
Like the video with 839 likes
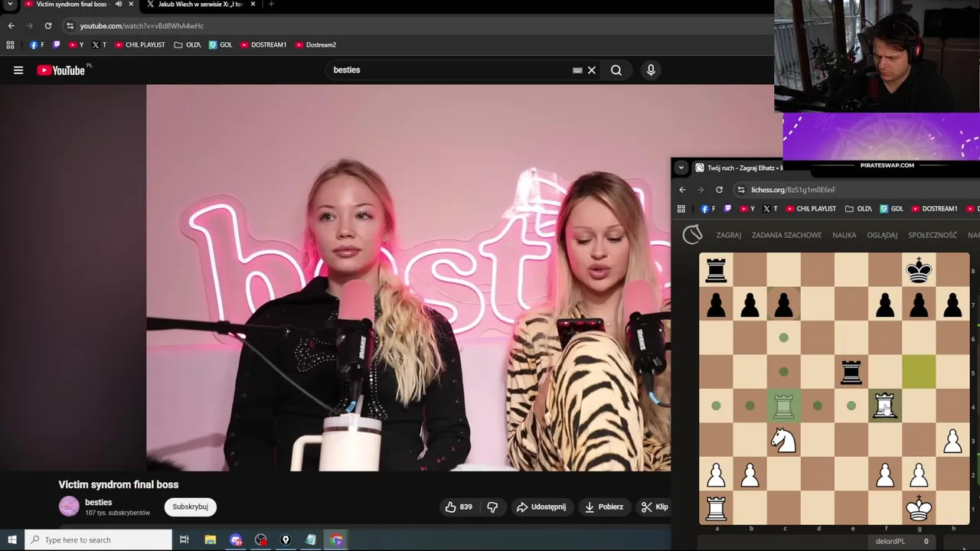click(x=460, y=507)
